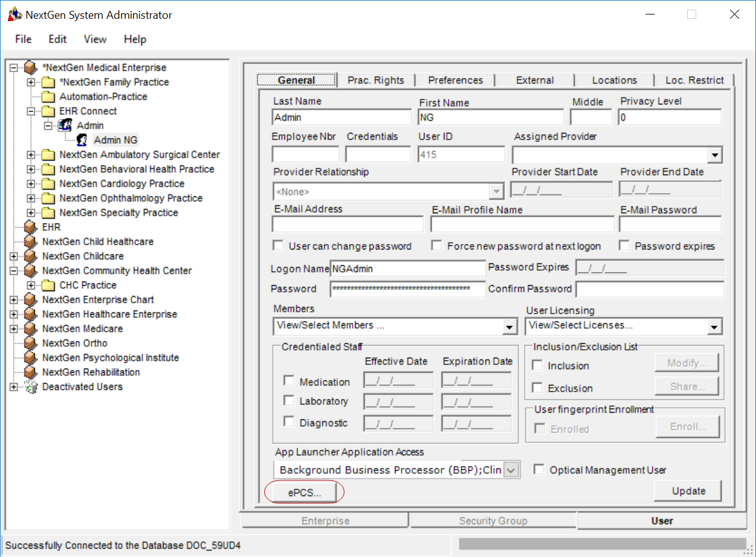
Task: Collapse the NextGen Medical Enterprise node
Action: pyautogui.click(x=14, y=68)
